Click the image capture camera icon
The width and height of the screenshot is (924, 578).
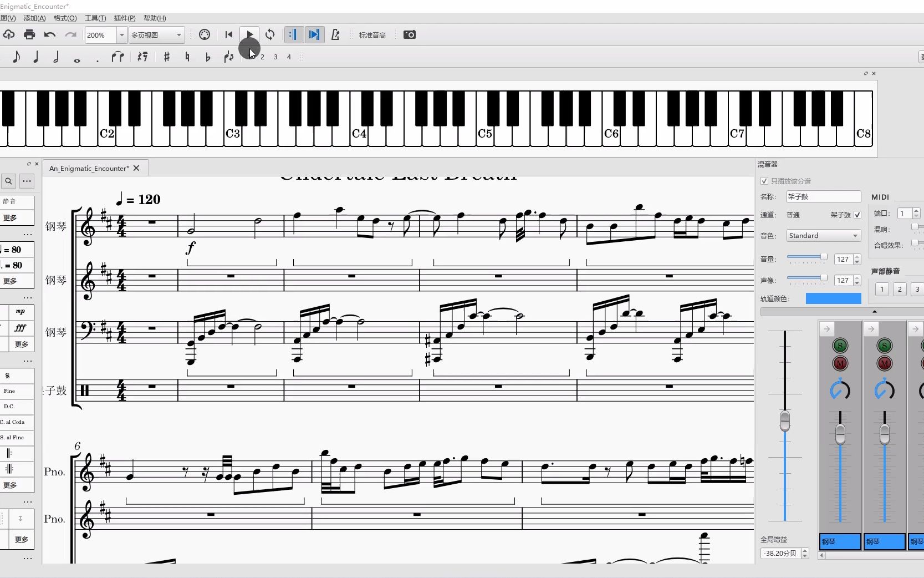[x=410, y=34]
